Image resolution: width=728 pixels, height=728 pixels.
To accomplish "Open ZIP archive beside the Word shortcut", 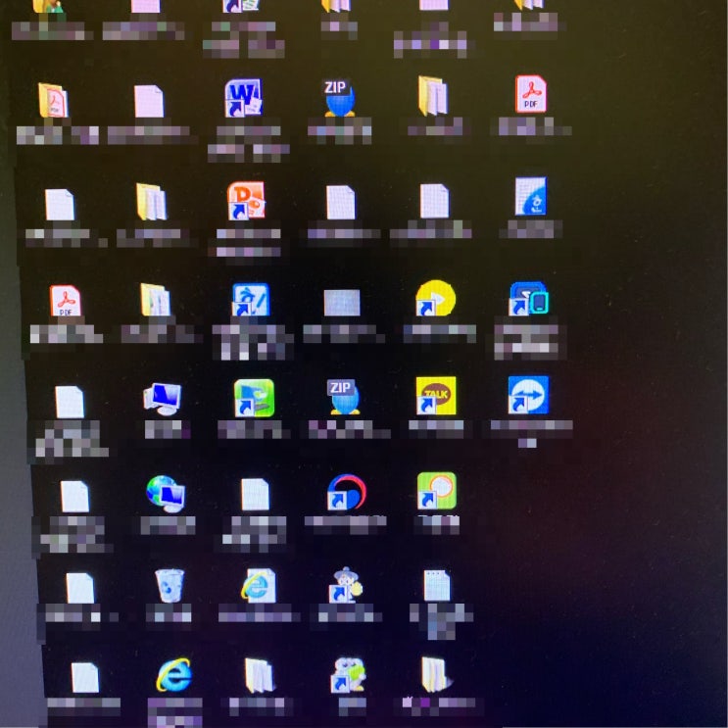I will 339,98.
